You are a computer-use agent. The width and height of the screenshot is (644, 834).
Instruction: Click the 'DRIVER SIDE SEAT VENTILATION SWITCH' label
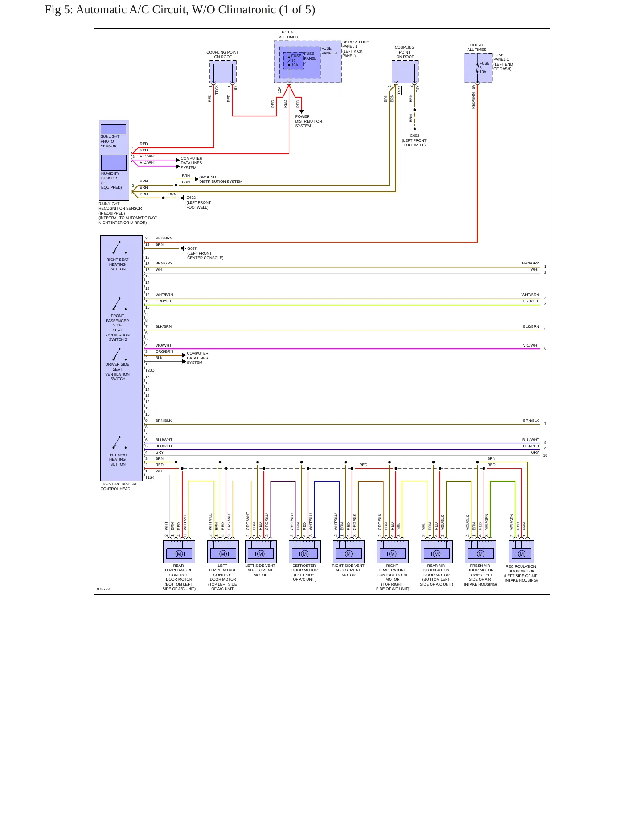click(118, 372)
